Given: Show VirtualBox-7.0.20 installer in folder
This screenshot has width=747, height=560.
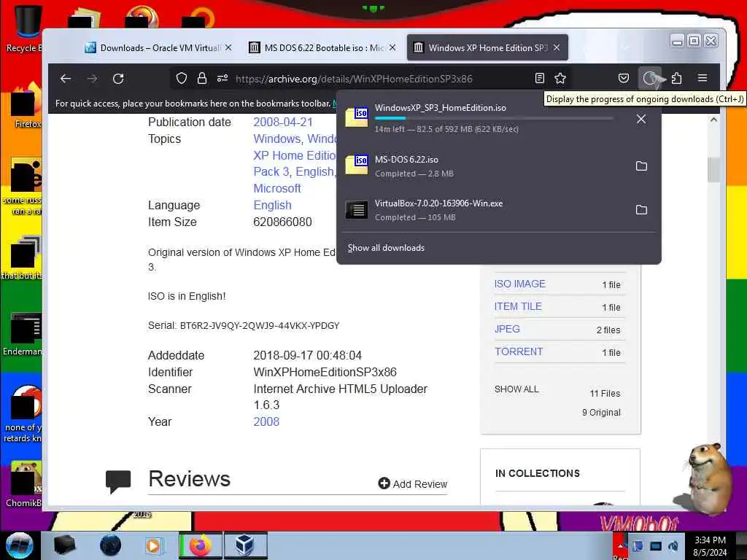Looking at the screenshot, I should pos(641,210).
